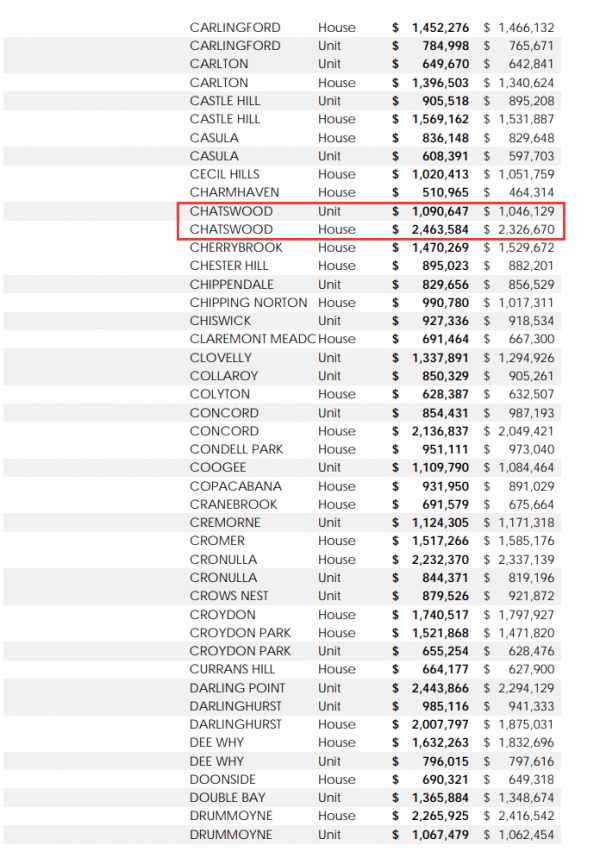Click the CHARMHAVEN value 464,314
The width and height of the screenshot is (600, 864).
(x=526, y=192)
